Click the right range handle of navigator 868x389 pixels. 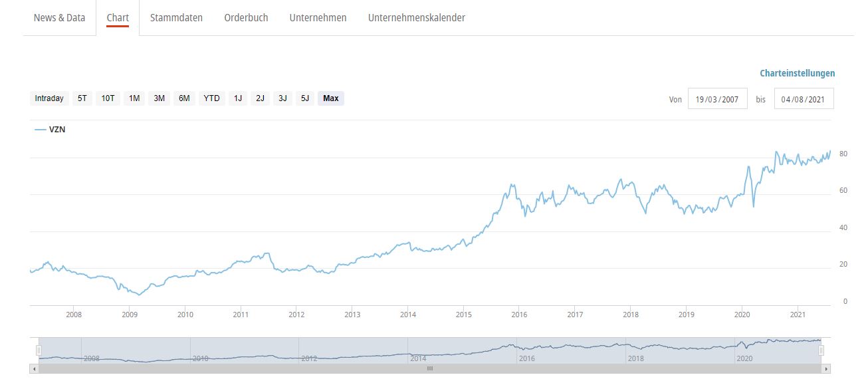821,350
